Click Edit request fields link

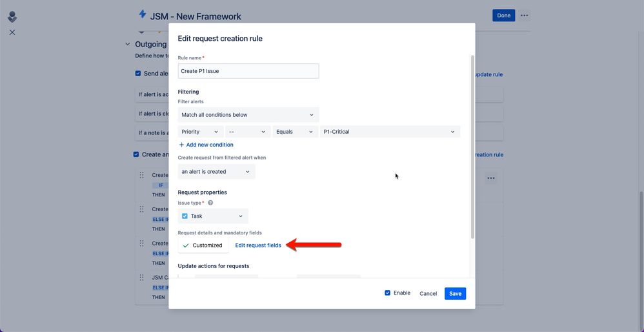point(258,245)
